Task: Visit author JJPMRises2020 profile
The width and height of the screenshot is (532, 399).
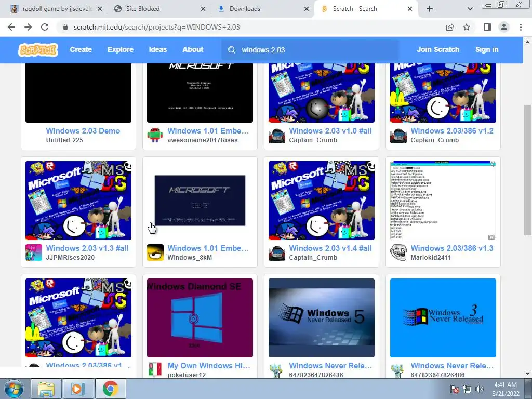Action: (70, 258)
